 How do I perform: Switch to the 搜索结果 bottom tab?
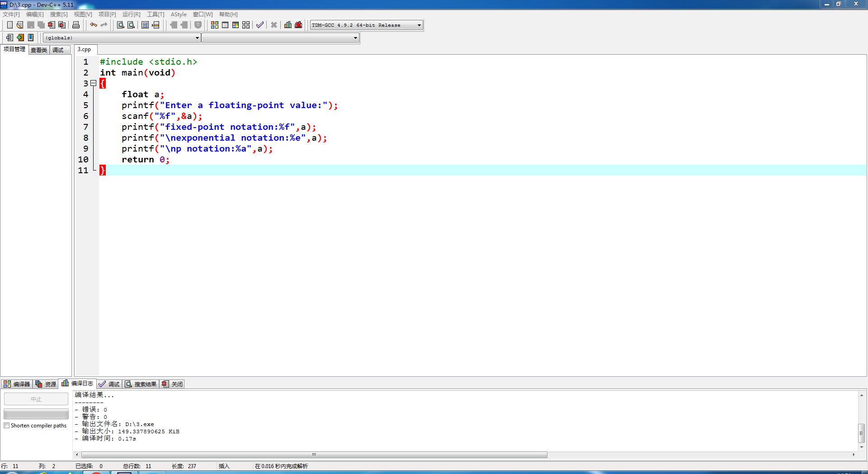[141, 384]
